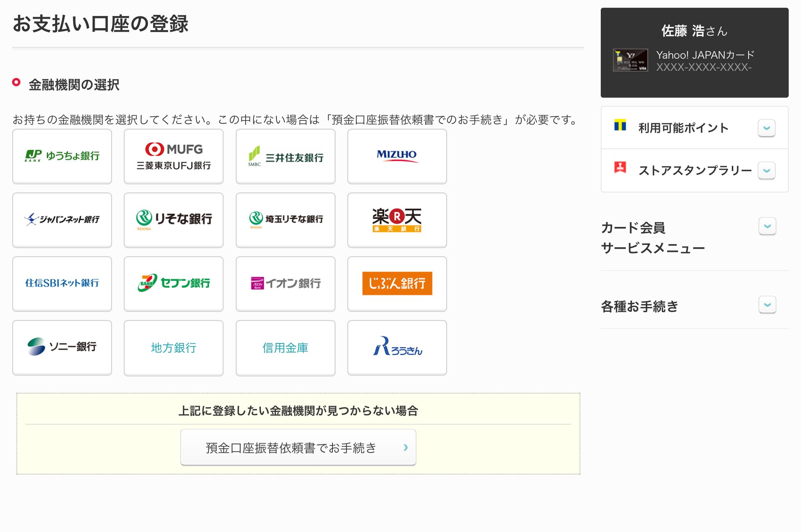Open the 信用金庫 option
Screen dimensions: 801x532
[x=286, y=348]
